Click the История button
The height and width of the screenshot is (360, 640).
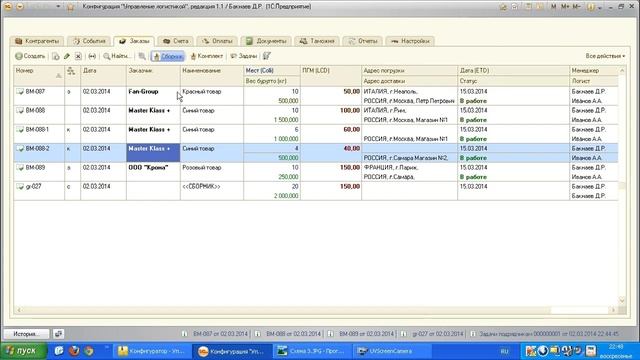point(27,334)
